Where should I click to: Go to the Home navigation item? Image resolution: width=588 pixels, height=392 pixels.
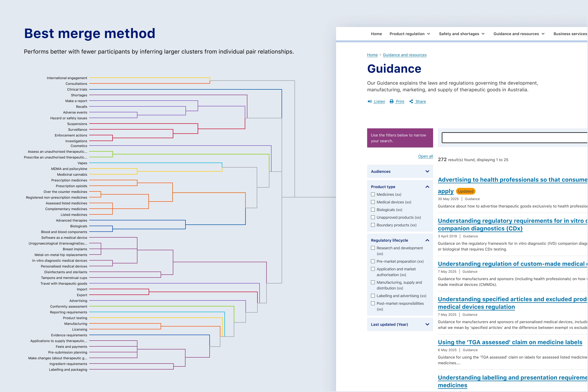tap(376, 34)
